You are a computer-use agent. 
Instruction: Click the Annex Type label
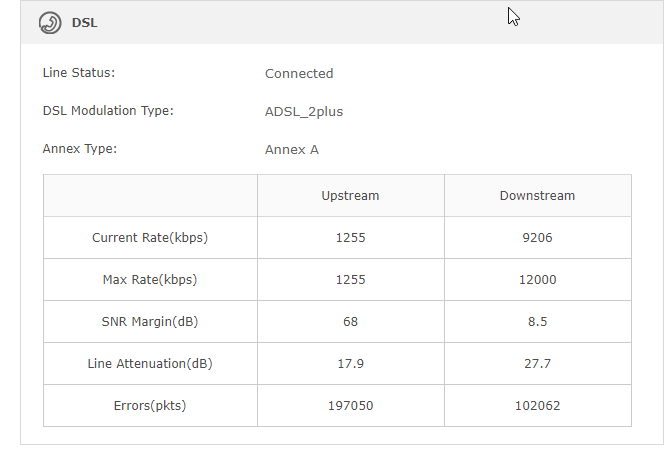coord(80,148)
